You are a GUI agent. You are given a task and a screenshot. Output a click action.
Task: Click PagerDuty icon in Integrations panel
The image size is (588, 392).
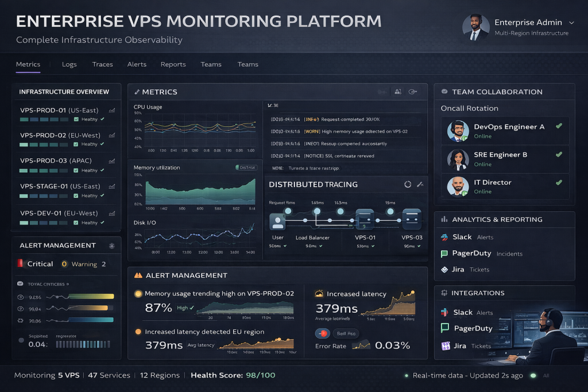point(445,328)
